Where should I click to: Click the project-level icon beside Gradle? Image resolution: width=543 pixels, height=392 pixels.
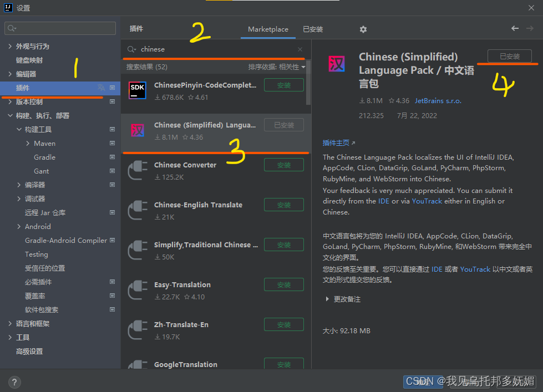point(112,157)
